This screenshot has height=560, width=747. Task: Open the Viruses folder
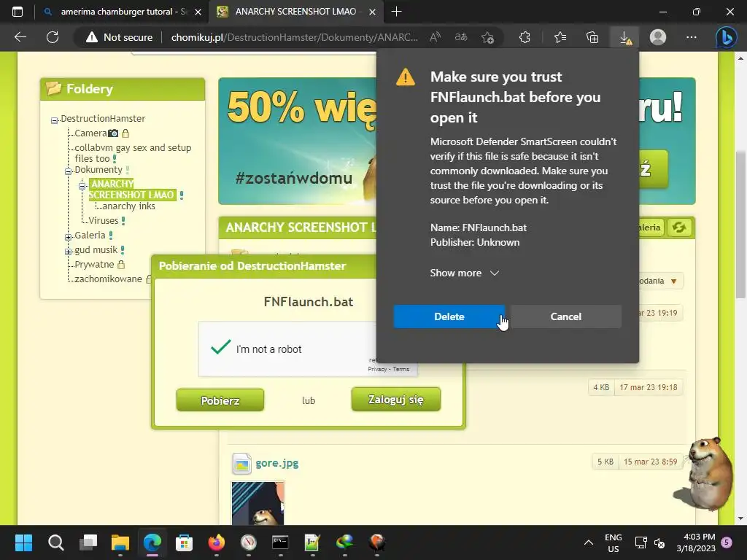click(x=104, y=220)
